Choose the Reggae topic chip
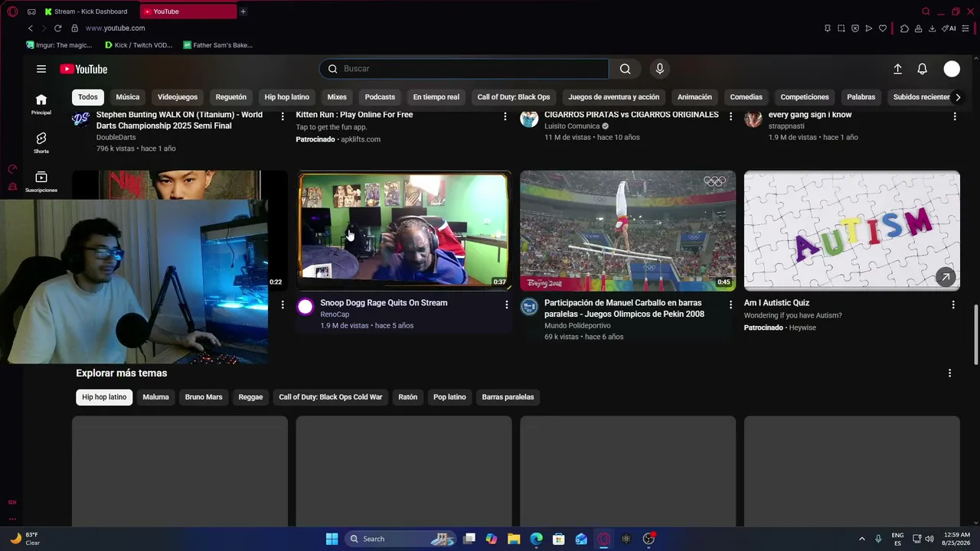980x551 pixels. (250, 397)
